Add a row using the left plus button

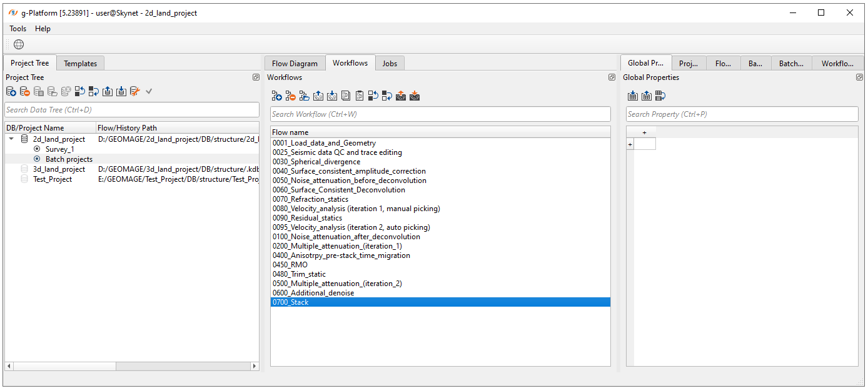(630, 144)
